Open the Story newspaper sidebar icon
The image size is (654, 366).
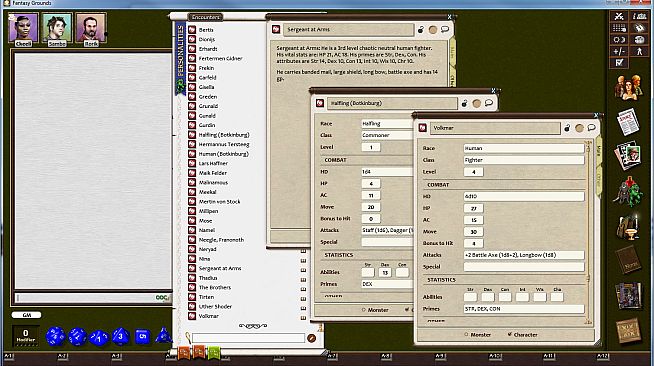click(628, 122)
